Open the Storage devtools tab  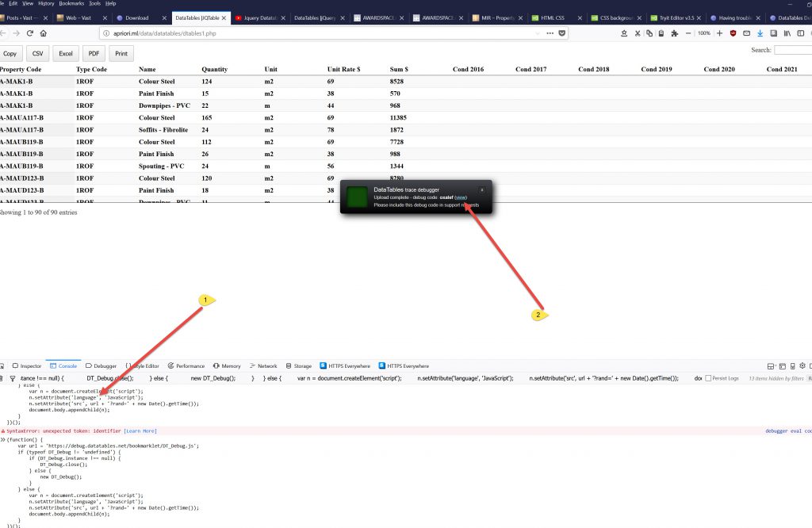coord(299,366)
